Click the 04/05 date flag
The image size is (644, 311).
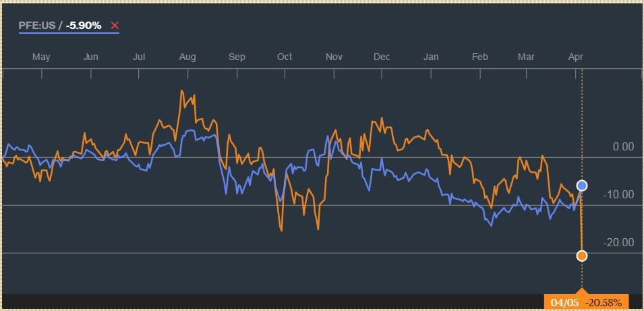(x=564, y=302)
